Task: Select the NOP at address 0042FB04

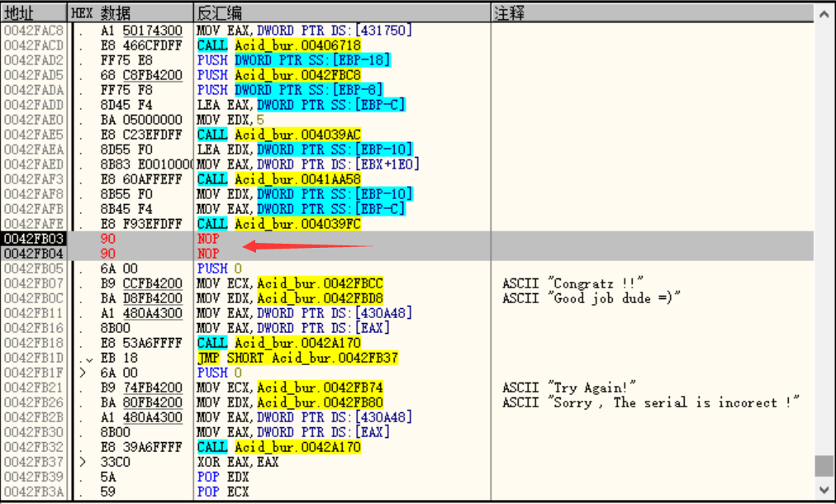Action: (208, 254)
